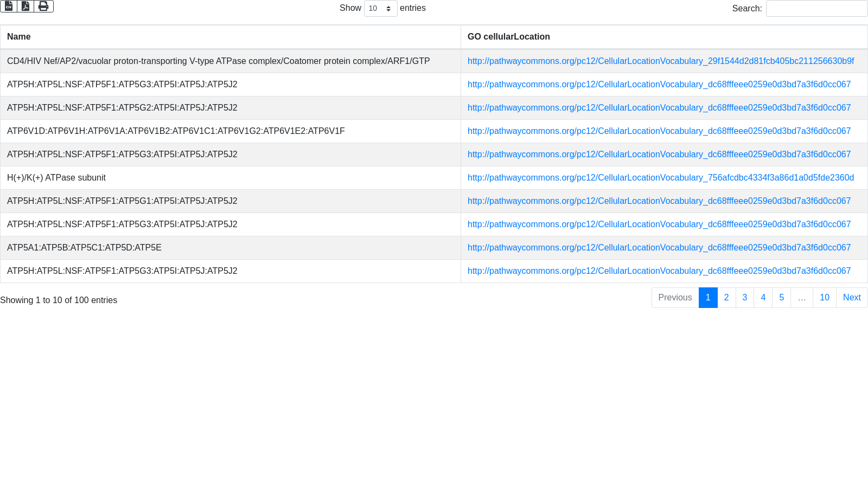Go to page 3 of results

pos(745,298)
